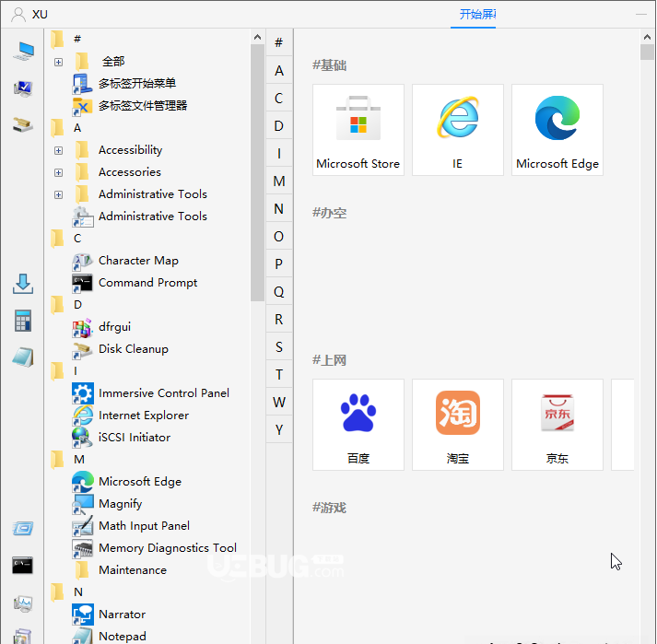
Task: Open the 淘宝 tile
Action: tap(458, 425)
